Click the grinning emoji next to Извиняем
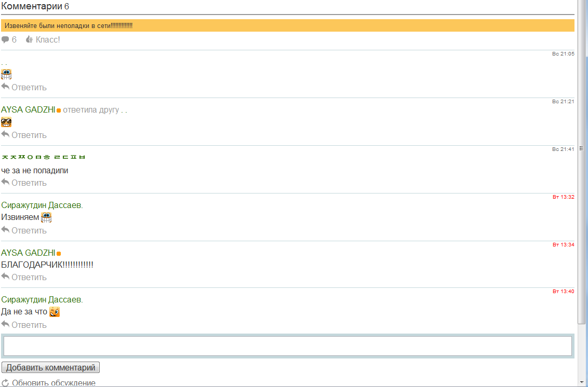This screenshot has width=588, height=387. pyautogui.click(x=46, y=217)
